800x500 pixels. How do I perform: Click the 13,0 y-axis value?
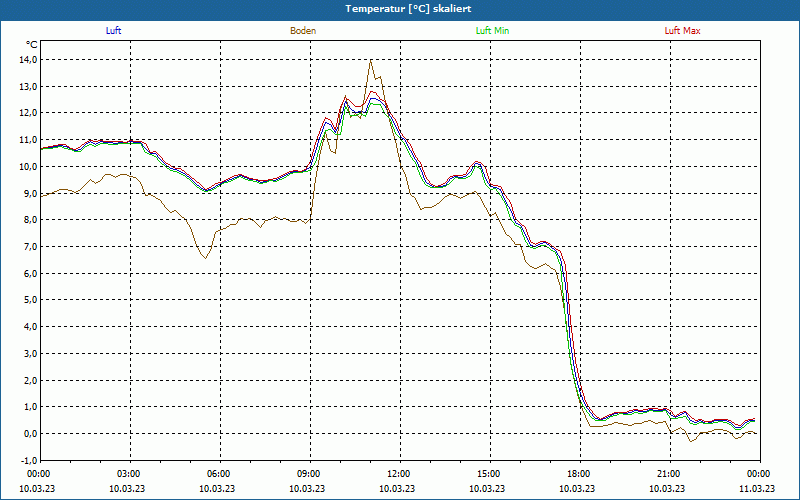[x=29, y=87]
